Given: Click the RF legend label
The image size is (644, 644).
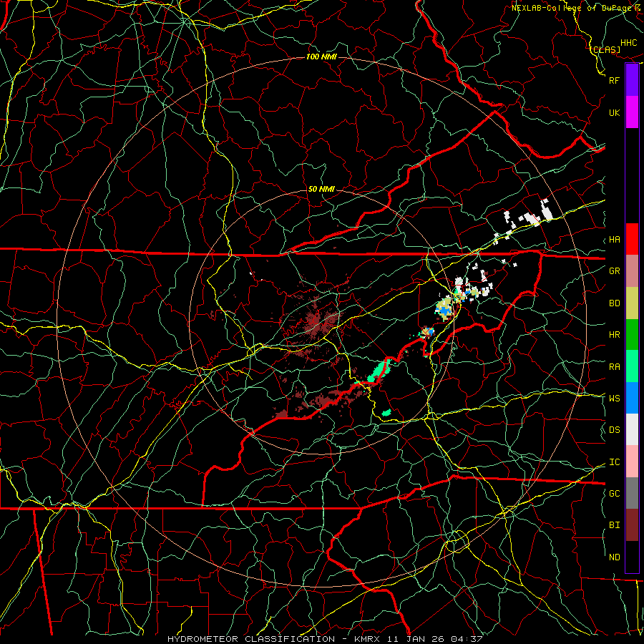Looking at the screenshot, I should pyautogui.click(x=615, y=80).
